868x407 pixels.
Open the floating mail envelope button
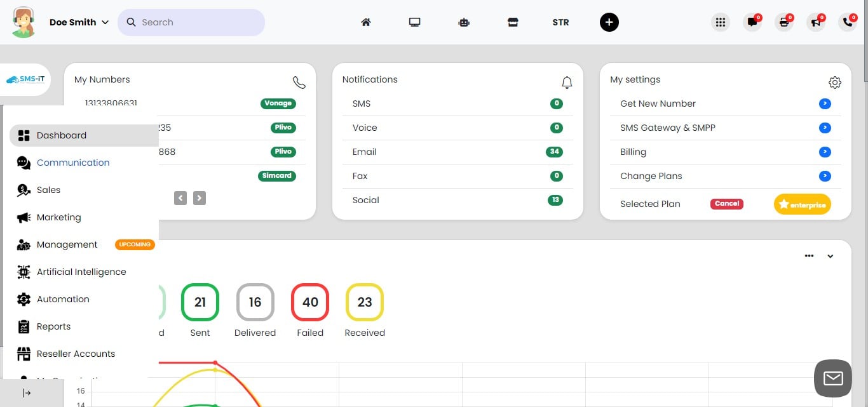pyautogui.click(x=832, y=378)
